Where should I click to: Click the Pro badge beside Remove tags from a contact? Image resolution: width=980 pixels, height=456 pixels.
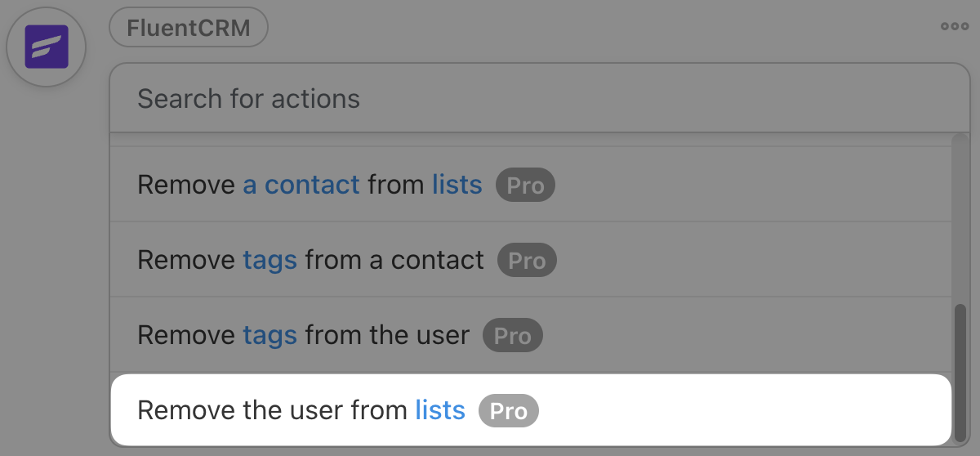[x=527, y=261]
